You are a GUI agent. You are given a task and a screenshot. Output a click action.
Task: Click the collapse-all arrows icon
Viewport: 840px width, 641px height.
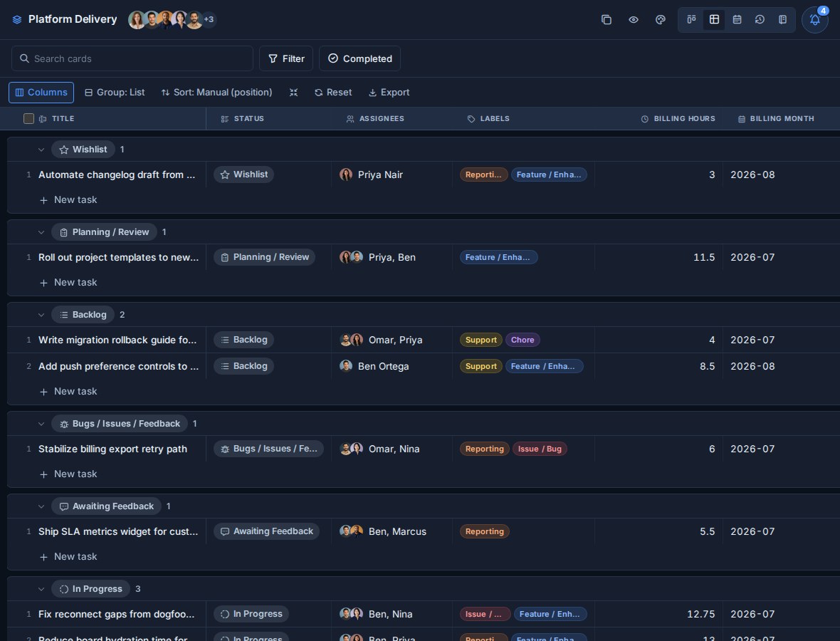[293, 92]
